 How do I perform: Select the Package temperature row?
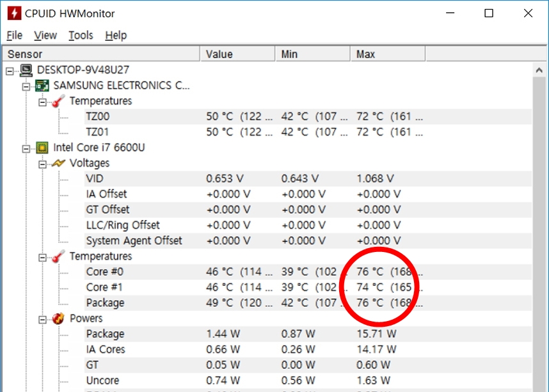coord(308,302)
